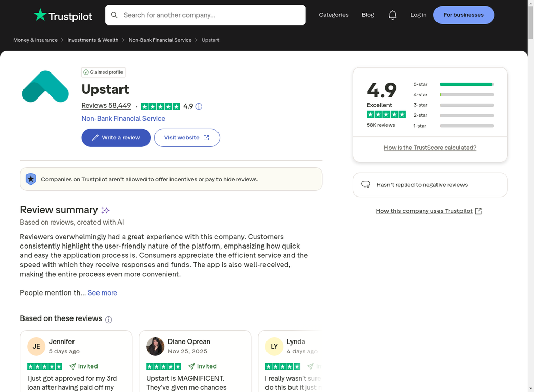Select the Upstart company logo
534x392 pixels.
[x=45, y=86]
